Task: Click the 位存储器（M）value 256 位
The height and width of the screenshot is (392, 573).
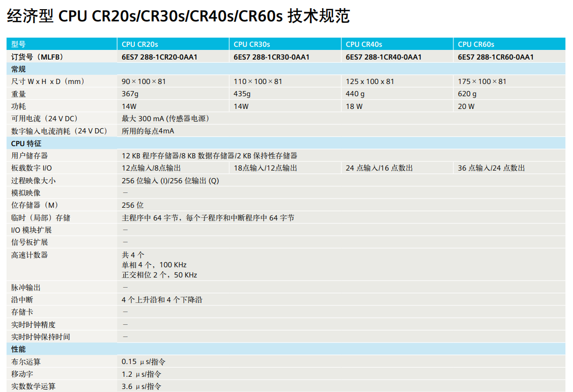Action: (x=133, y=205)
